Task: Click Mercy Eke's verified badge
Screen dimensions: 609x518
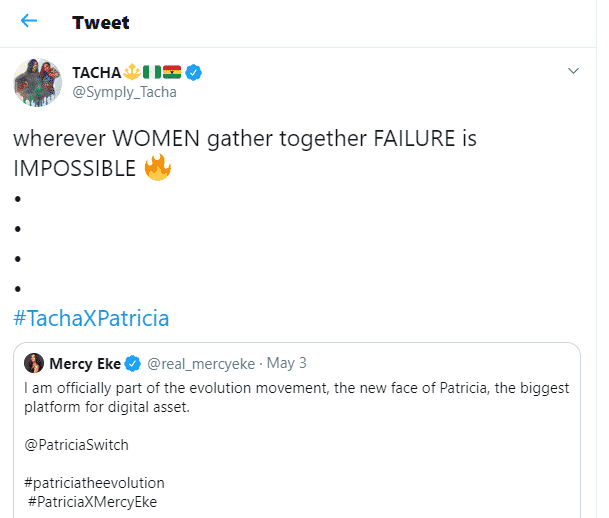Action: [136, 361]
